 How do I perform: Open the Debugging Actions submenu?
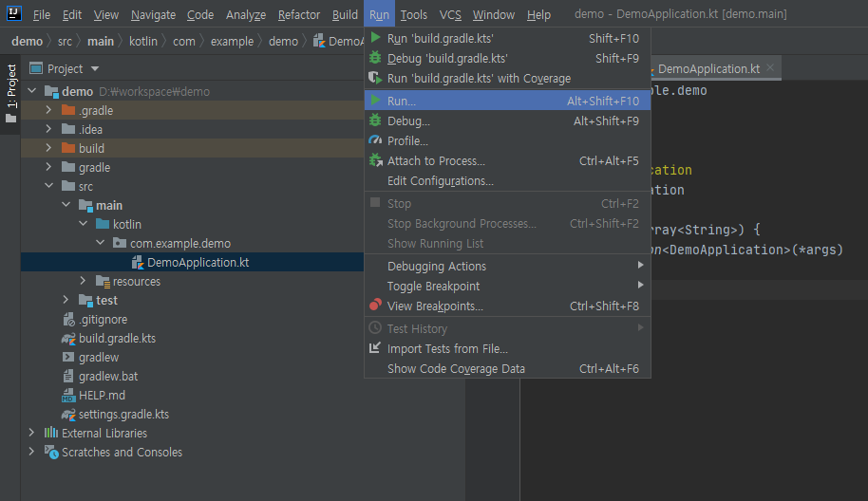(507, 266)
